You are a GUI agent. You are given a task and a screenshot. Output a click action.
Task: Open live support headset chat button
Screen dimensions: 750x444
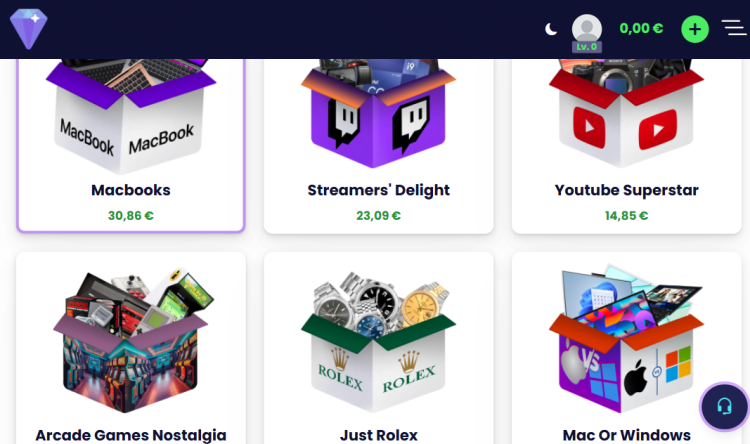725,407
